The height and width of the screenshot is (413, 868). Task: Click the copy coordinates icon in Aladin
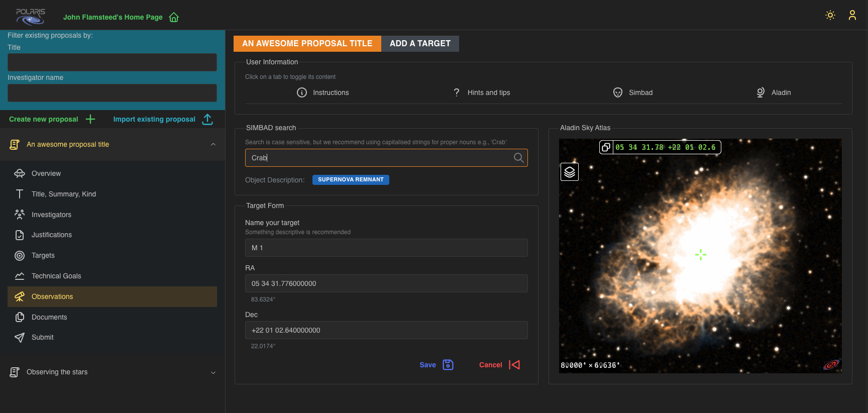tap(606, 147)
